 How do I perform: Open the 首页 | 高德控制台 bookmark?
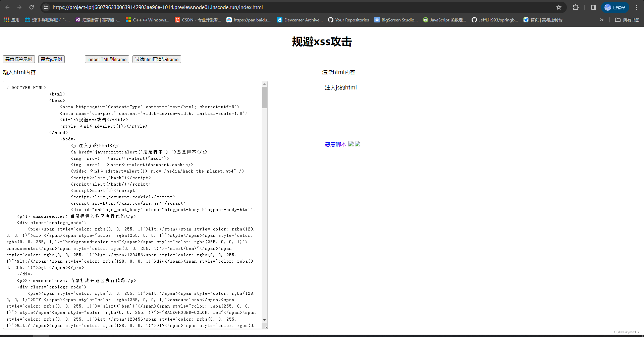pyautogui.click(x=543, y=20)
